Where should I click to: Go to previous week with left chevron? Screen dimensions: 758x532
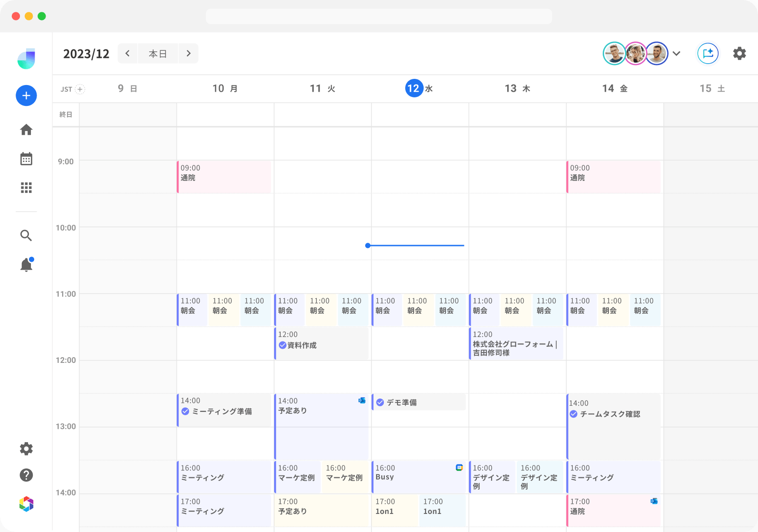point(127,53)
